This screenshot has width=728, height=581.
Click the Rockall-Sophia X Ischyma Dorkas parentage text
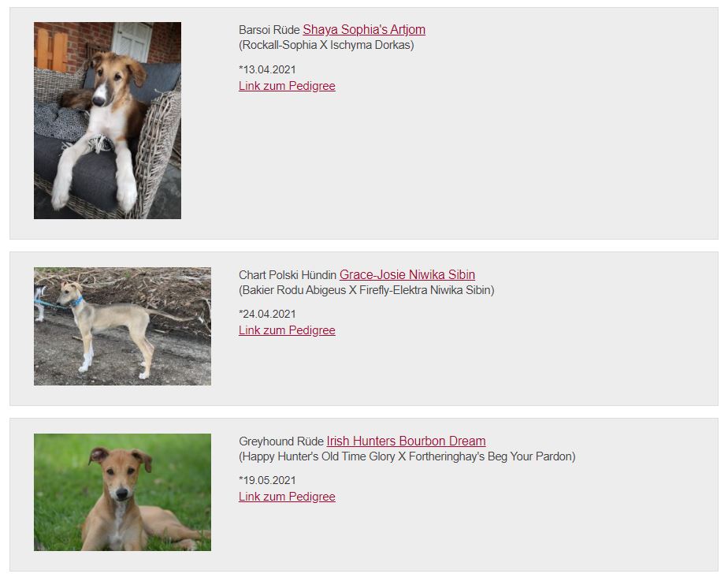coord(326,45)
